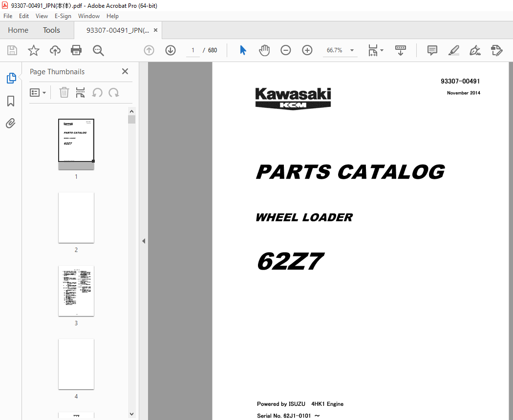Screen dimensions: 513x420
Task: Close the Page Thumbnails panel
Action: point(125,71)
